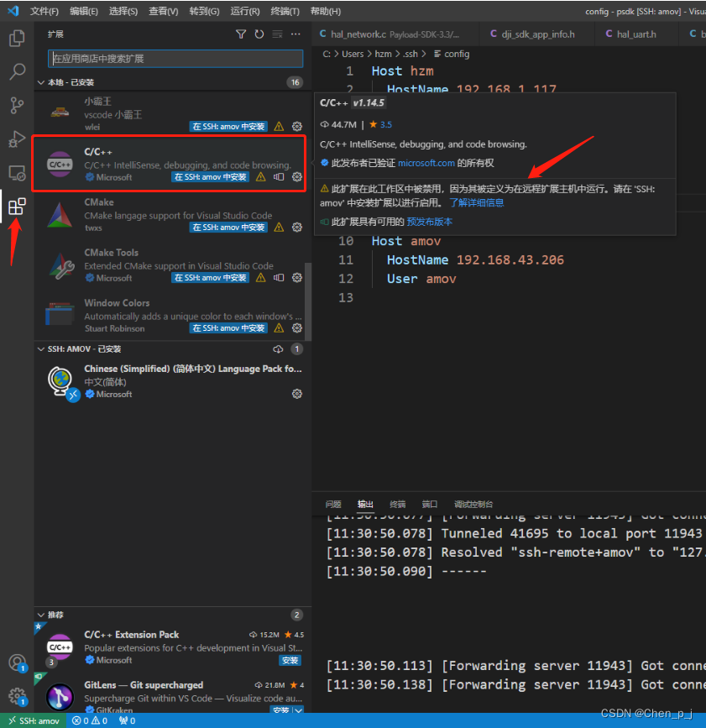
Task: Install 小霸王 extension in SSH: amov
Action: pos(228,126)
